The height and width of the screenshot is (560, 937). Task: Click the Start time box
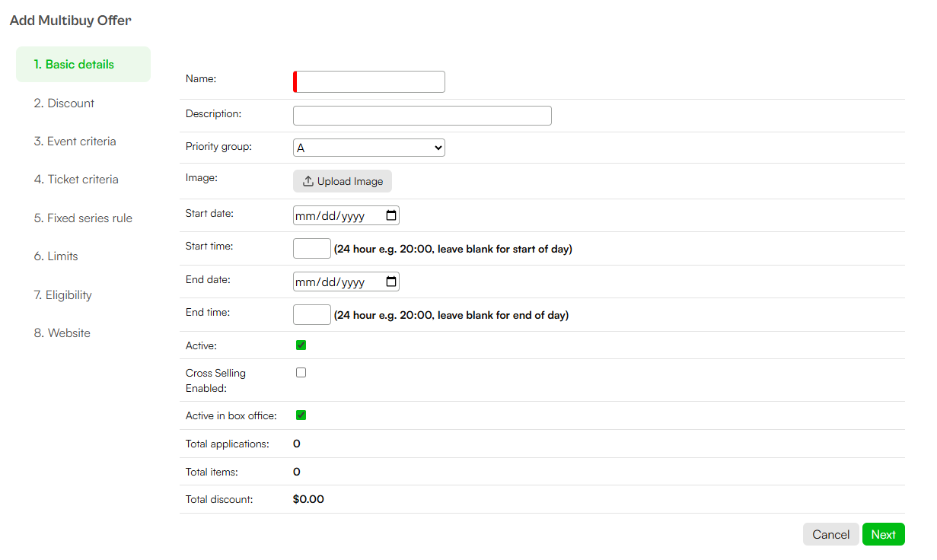click(312, 249)
